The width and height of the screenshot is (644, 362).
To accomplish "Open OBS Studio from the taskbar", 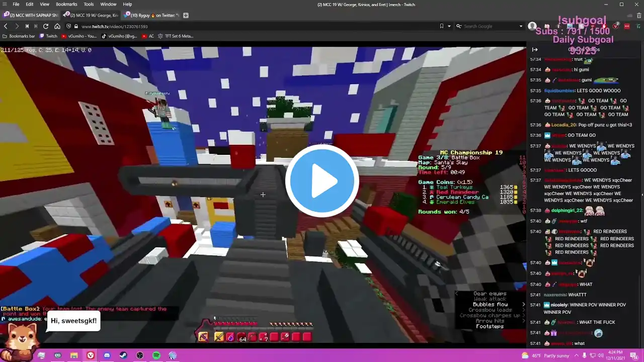I will click(140, 355).
